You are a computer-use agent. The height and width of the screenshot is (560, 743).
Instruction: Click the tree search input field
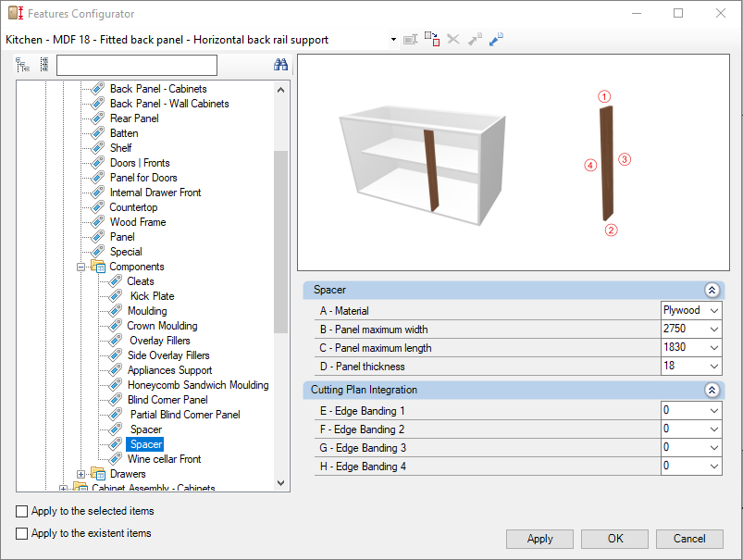point(137,66)
